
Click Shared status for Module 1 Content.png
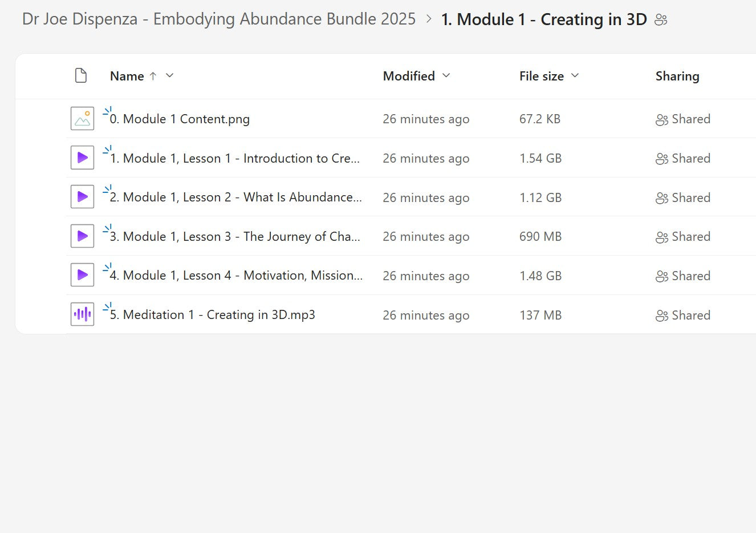683,119
